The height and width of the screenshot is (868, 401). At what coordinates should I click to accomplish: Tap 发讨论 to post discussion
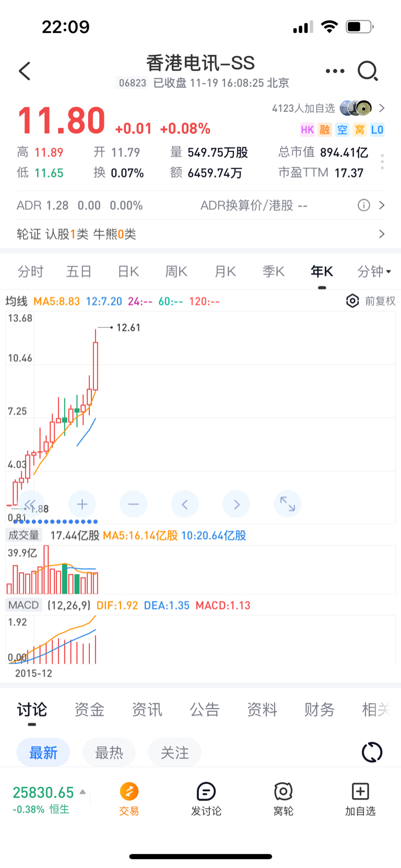point(206,799)
